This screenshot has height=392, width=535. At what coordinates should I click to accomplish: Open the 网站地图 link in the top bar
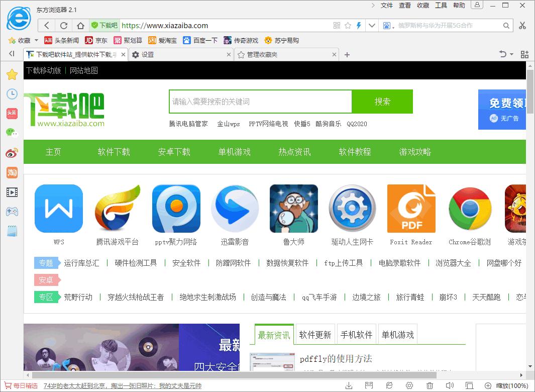pos(83,71)
